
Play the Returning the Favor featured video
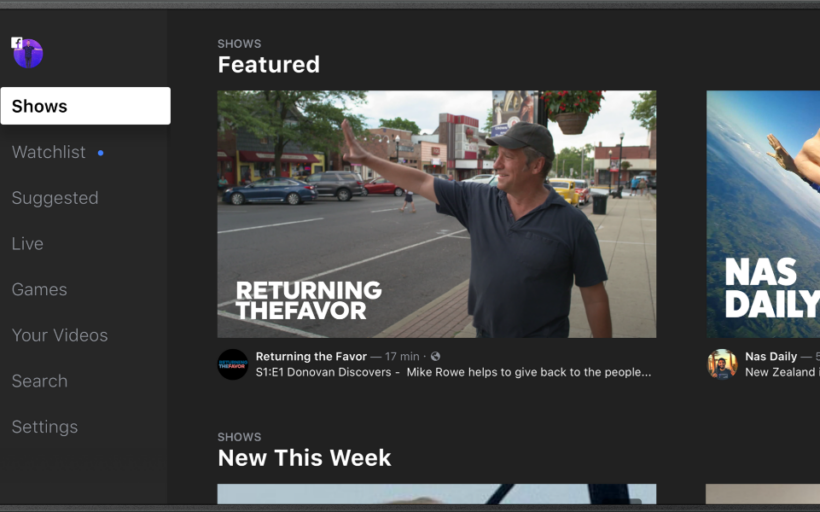tap(437, 214)
